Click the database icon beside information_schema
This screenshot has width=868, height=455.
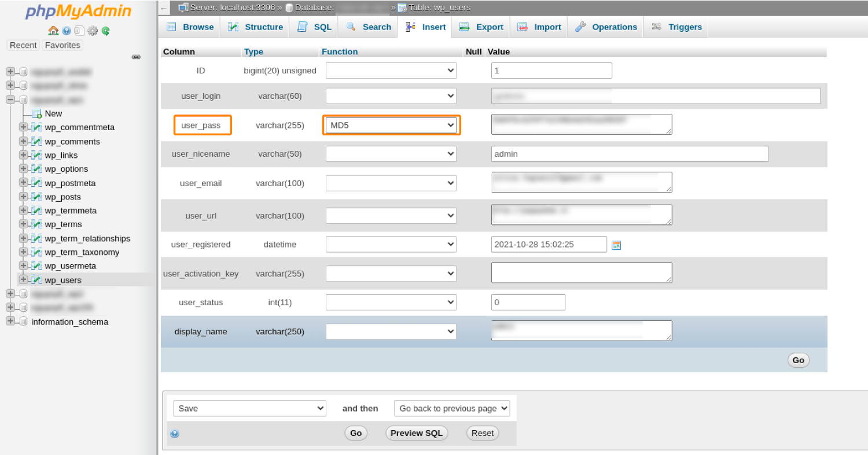click(23, 321)
